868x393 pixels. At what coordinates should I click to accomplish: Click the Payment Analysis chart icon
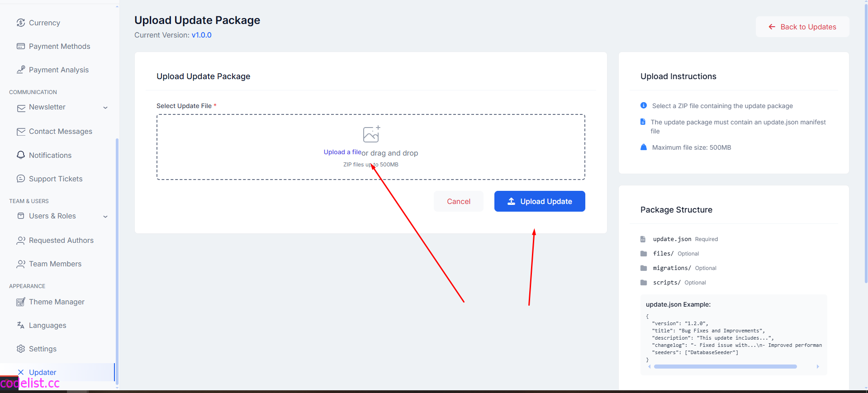coord(21,70)
